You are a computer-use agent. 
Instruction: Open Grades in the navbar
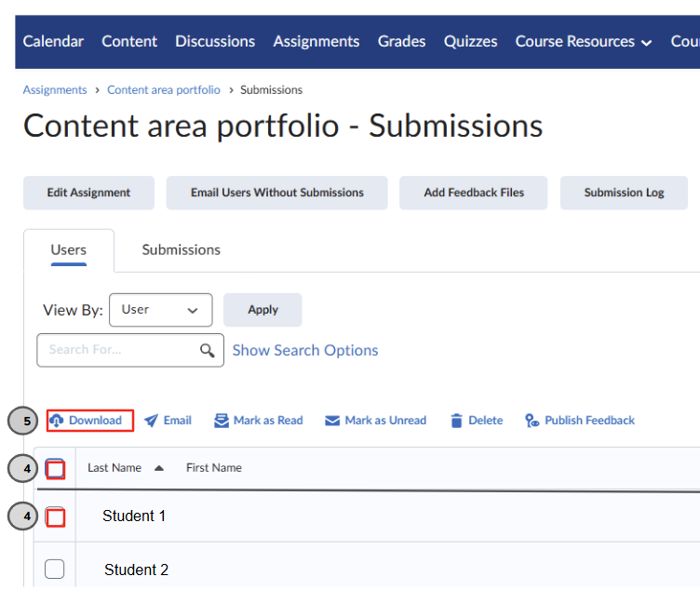tap(402, 42)
